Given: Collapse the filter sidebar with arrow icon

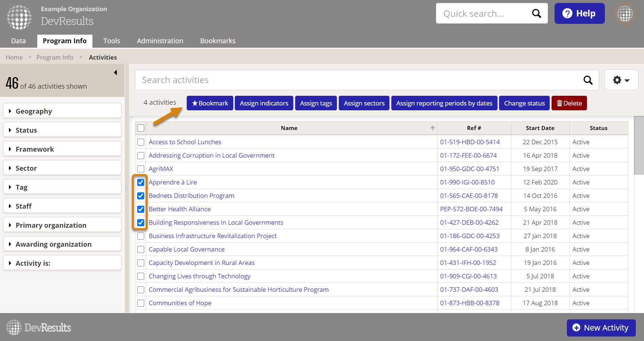Looking at the screenshot, I should click(116, 73).
